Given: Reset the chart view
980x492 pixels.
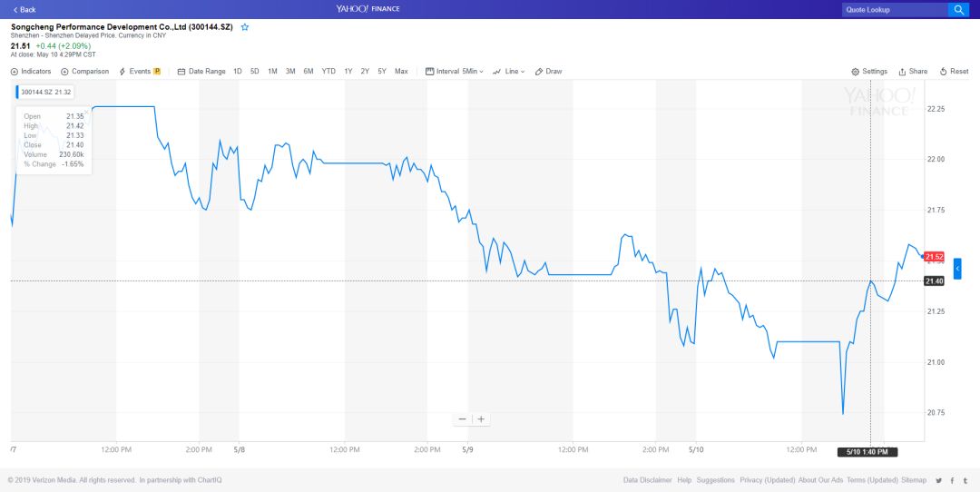Looking at the screenshot, I should [954, 72].
